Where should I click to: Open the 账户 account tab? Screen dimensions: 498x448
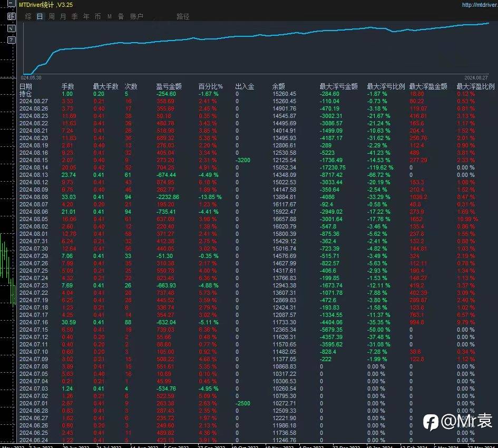tap(136, 16)
